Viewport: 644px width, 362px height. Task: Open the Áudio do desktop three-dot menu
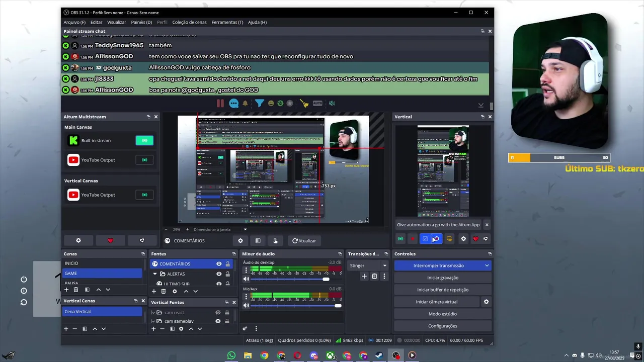tap(246, 270)
